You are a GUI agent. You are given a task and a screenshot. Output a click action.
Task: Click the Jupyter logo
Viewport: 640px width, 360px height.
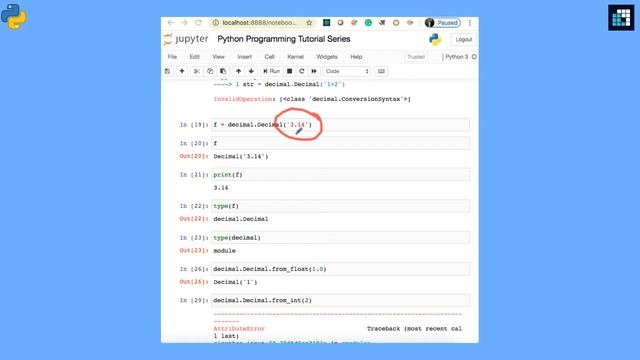coord(186,39)
